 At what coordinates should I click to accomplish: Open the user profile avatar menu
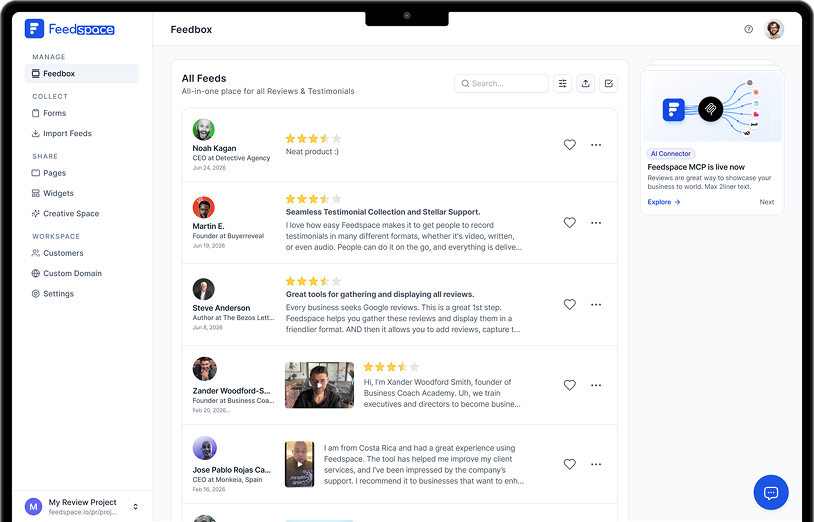[774, 29]
